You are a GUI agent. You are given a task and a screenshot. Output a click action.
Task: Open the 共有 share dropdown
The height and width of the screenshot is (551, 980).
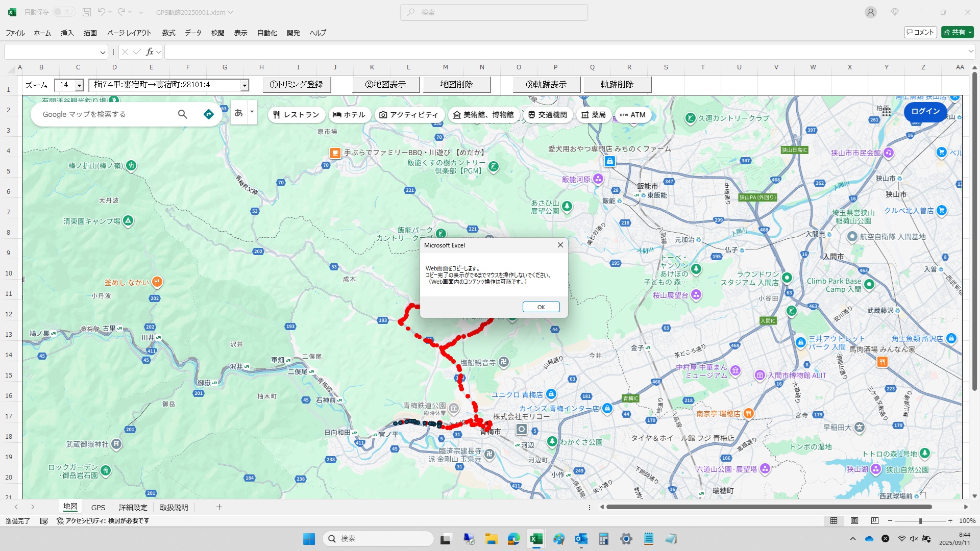958,32
